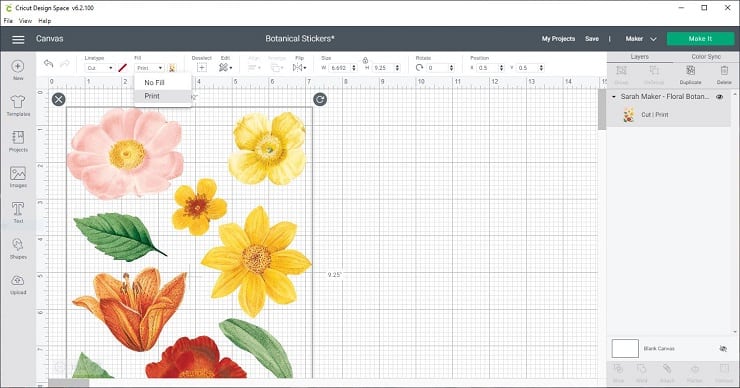Image resolution: width=740 pixels, height=388 pixels.
Task: Open My Projects link
Action: pos(558,39)
